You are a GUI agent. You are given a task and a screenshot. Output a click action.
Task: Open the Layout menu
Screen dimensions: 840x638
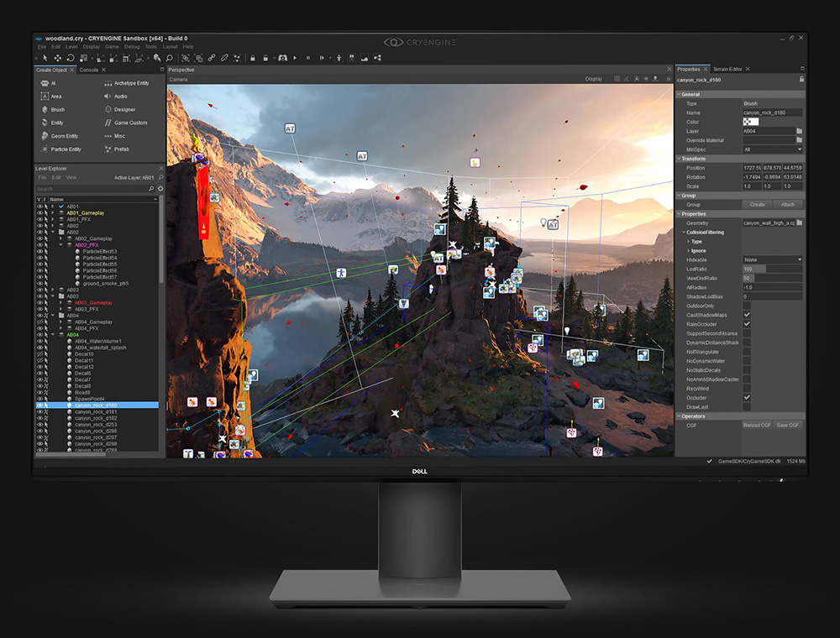pyautogui.click(x=170, y=47)
